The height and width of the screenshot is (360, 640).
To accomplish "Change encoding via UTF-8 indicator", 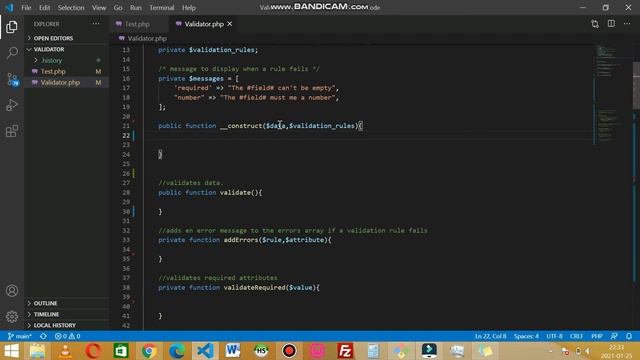I will tap(554, 336).
